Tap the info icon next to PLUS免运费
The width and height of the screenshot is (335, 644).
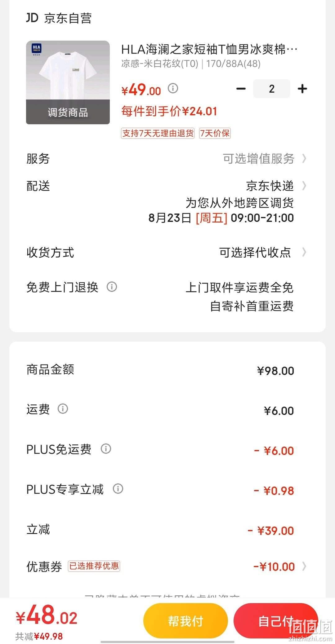pos(106,449)
